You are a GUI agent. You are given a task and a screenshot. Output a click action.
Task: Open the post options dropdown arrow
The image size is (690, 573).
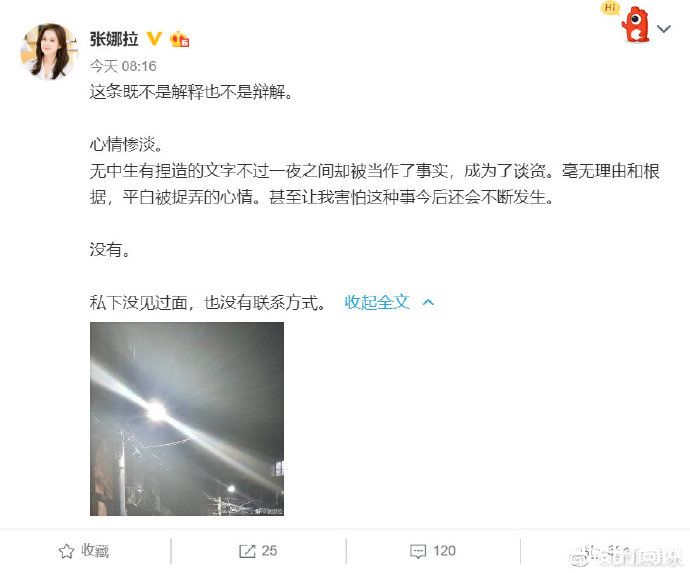pos(664,29)
